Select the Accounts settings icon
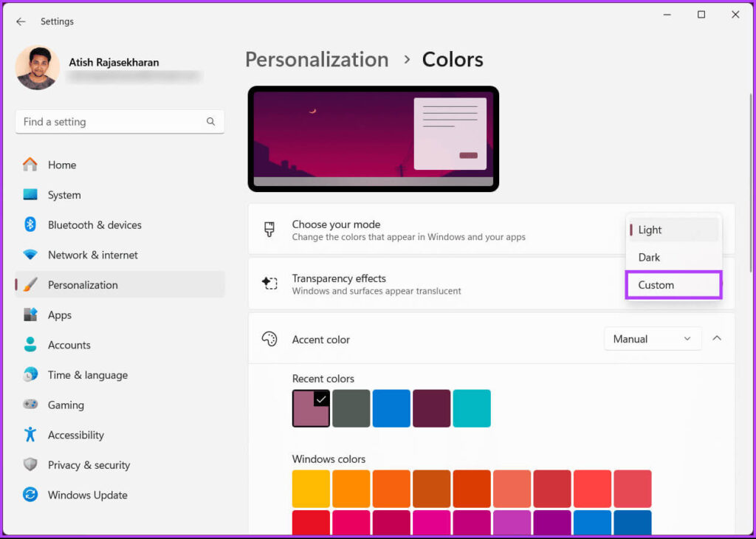 pyautogui.click(x=30, y=345)
